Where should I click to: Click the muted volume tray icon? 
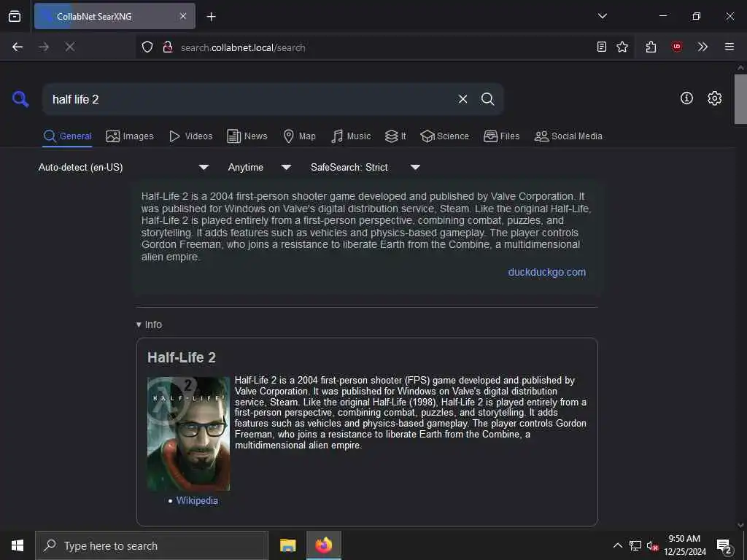651,545
